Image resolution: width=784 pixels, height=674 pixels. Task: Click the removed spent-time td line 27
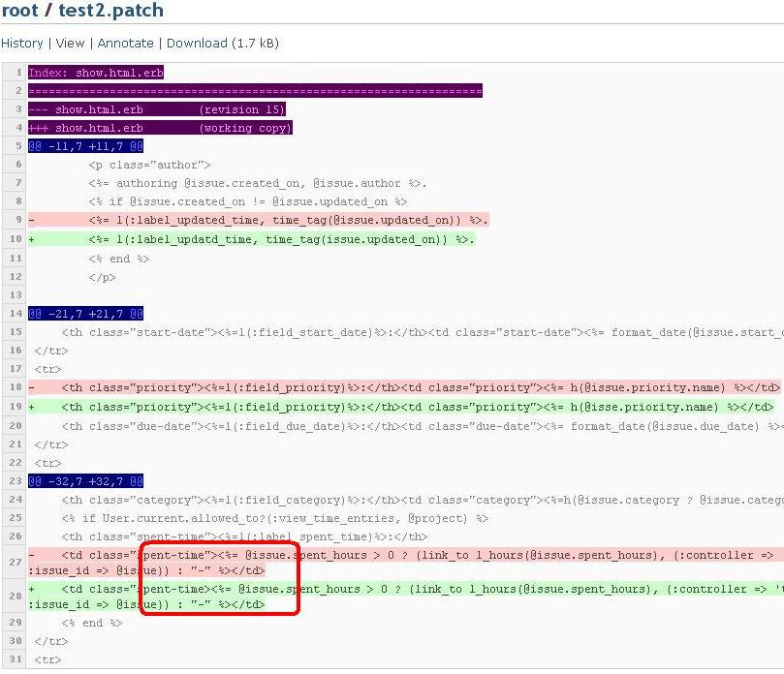pyautogui.click(x=406, y=563)
